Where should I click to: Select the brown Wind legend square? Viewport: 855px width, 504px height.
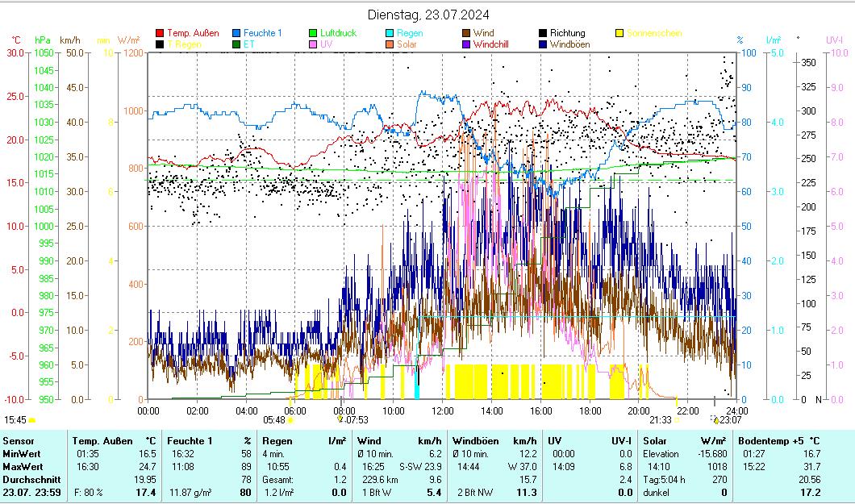[467, 33]
